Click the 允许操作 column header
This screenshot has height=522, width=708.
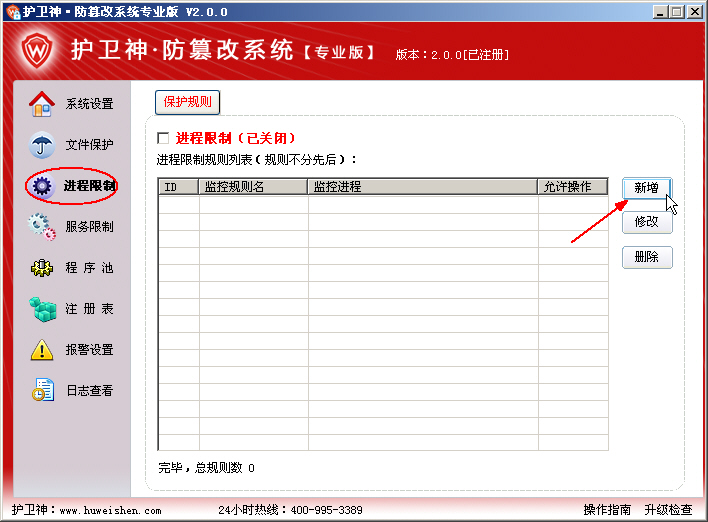click(x=573, y=187)
